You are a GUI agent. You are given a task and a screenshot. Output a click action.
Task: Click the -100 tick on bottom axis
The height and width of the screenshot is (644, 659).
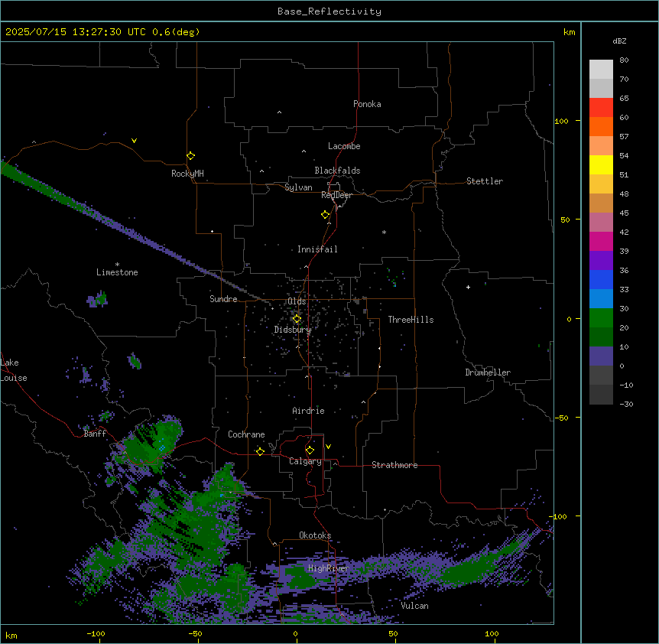96,633
